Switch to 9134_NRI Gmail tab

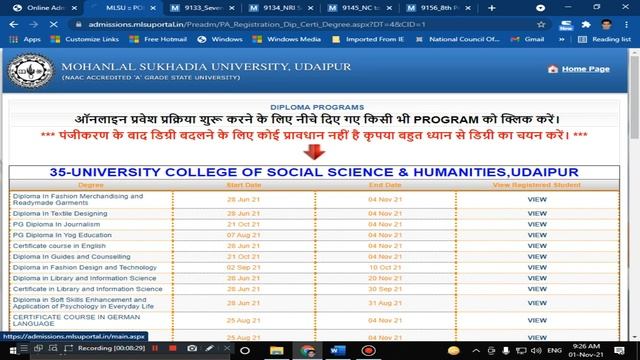click(281, 8)
